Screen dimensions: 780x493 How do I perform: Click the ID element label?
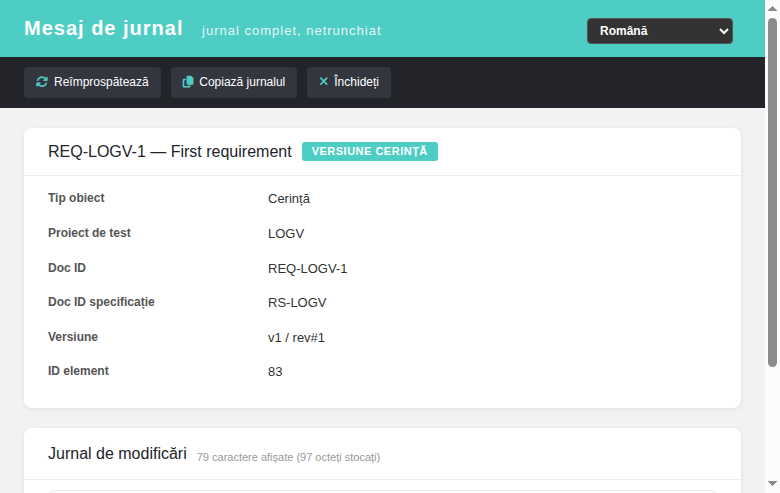tap(78, 371)
